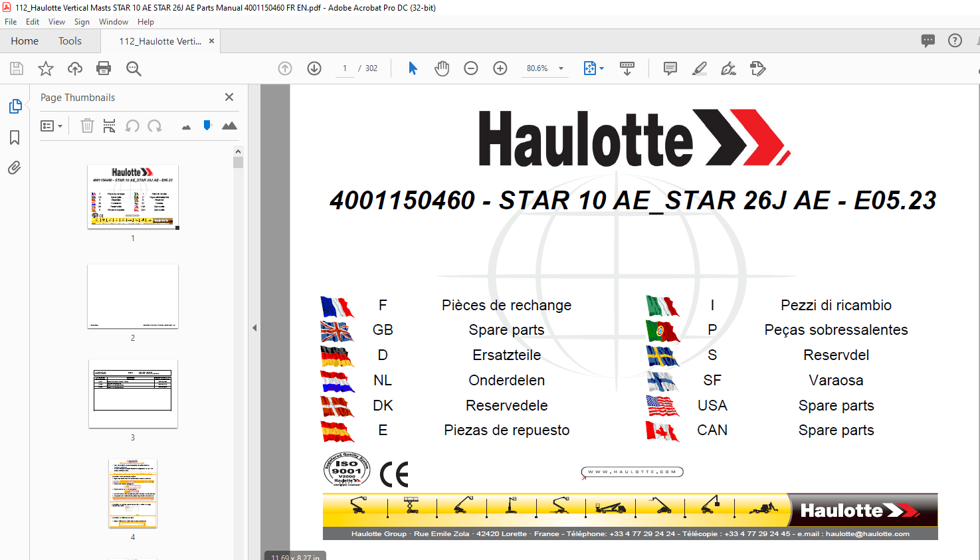Click the "Ersatzteile" text
Image resolution: width=980 pixels, height=560 pixels.
pyautogui.click(x=507, y=355)
